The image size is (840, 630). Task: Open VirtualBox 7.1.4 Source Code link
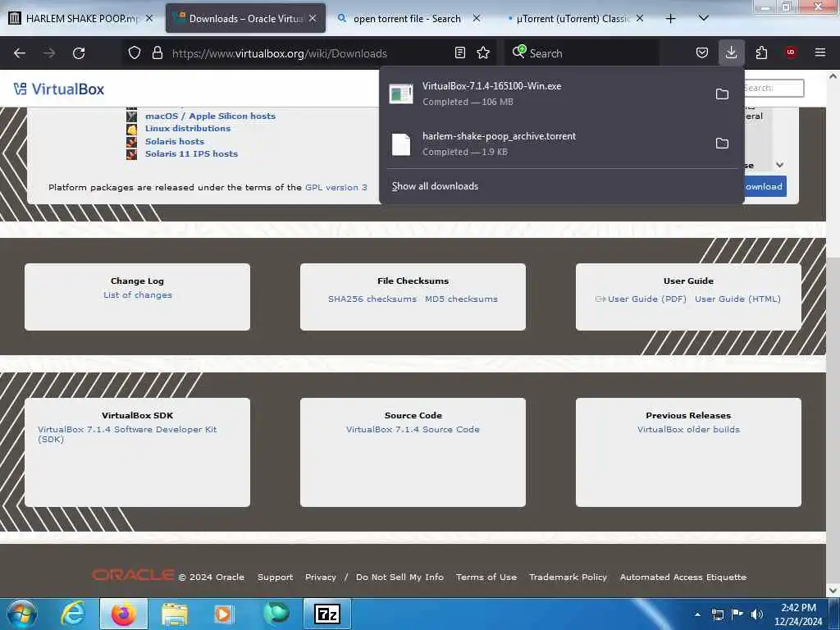tap(413, 429)
